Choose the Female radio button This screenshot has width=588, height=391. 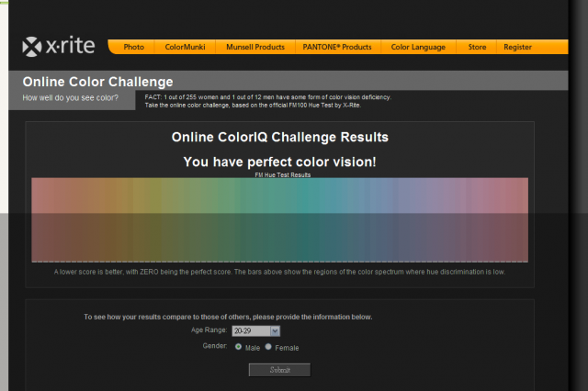pos(268,347)
